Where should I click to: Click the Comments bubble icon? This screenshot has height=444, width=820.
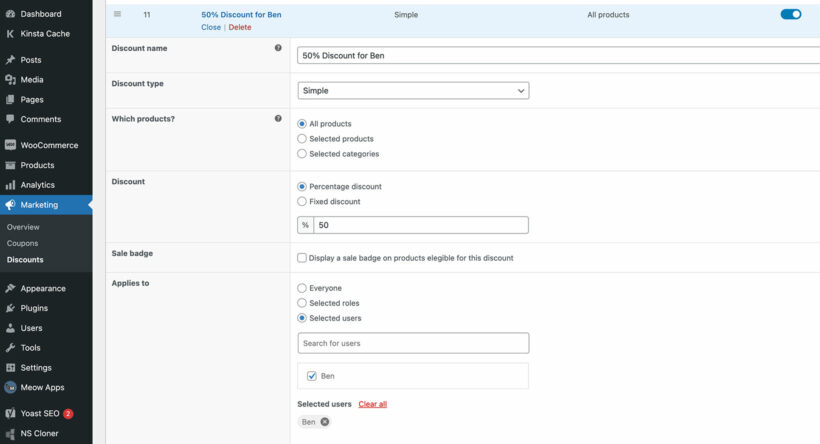10,119
